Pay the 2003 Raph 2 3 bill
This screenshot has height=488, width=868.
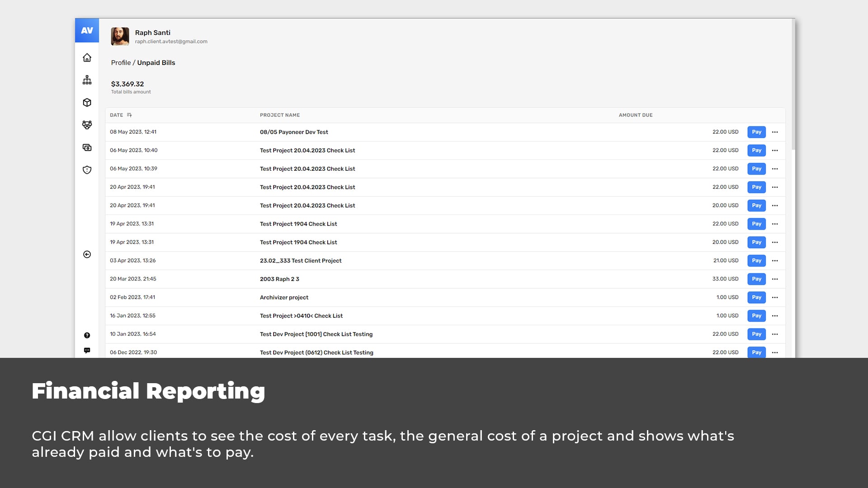click(x=756, y=279)
